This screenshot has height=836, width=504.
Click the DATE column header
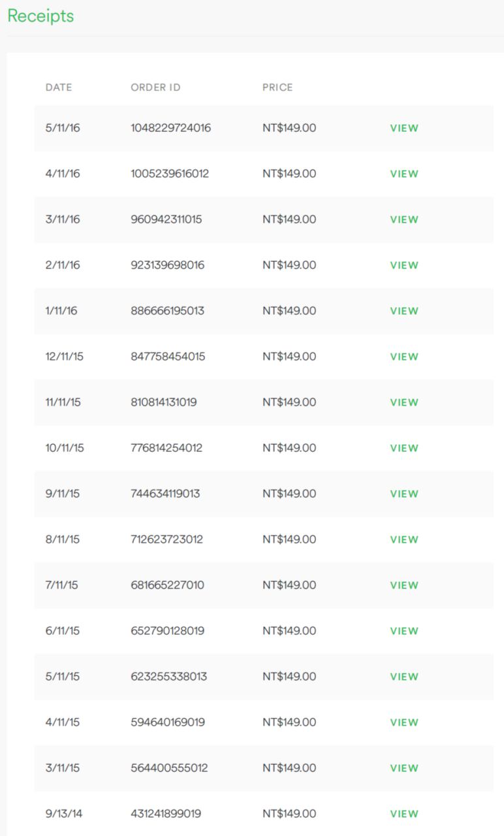(59, 88)
